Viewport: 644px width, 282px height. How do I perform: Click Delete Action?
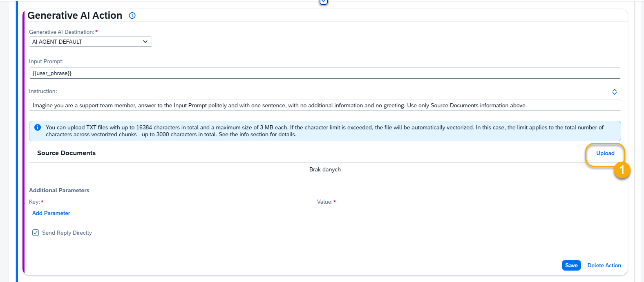coord(604,265)
